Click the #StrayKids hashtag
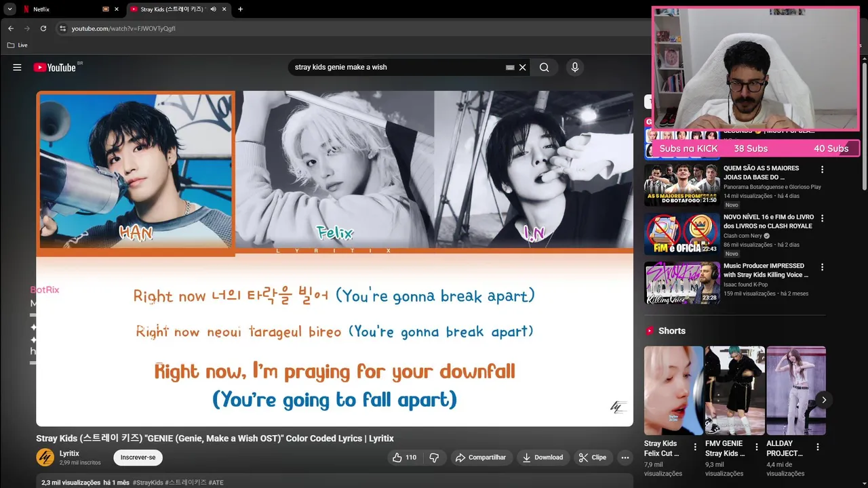This screenshot has height=488, width=868. coord(148,483)
